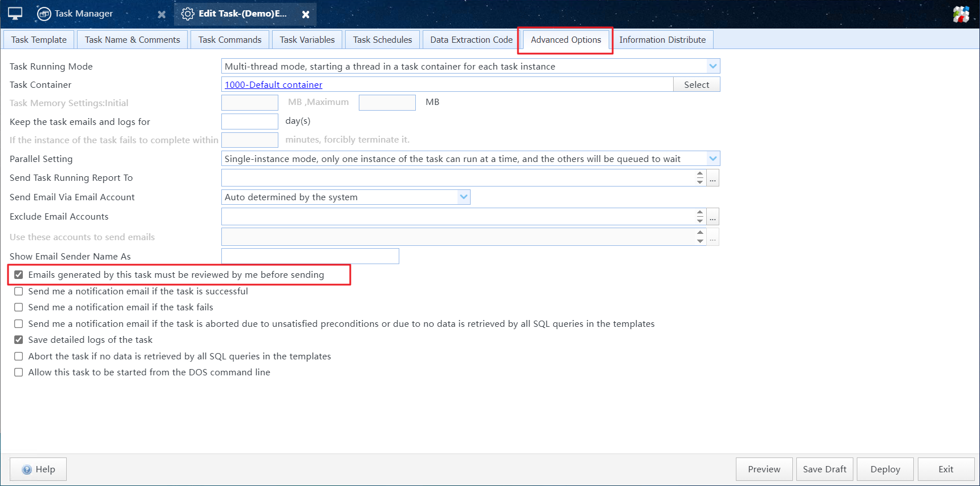Image resolution: width=980 pixels, height=486 pixels.
Task: Expand Send Email Via Email Account dropdown
Action: pyautogui.click(x=463, y=197)
